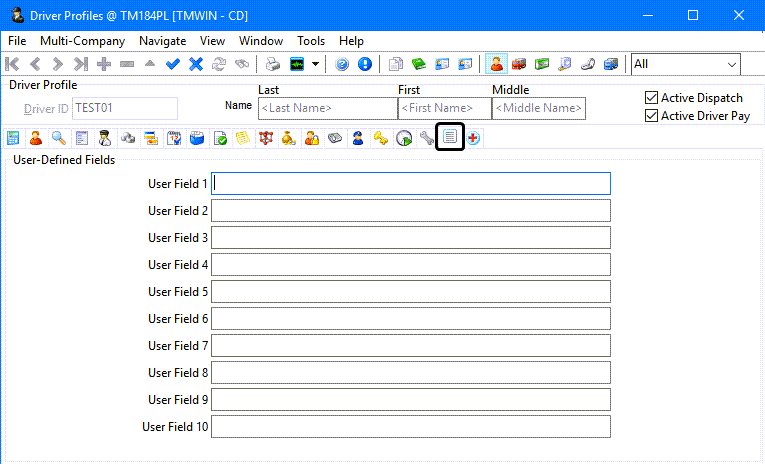765x464 pixels.
Task: Click the gold key icon
Action: [x=381, y=138]
